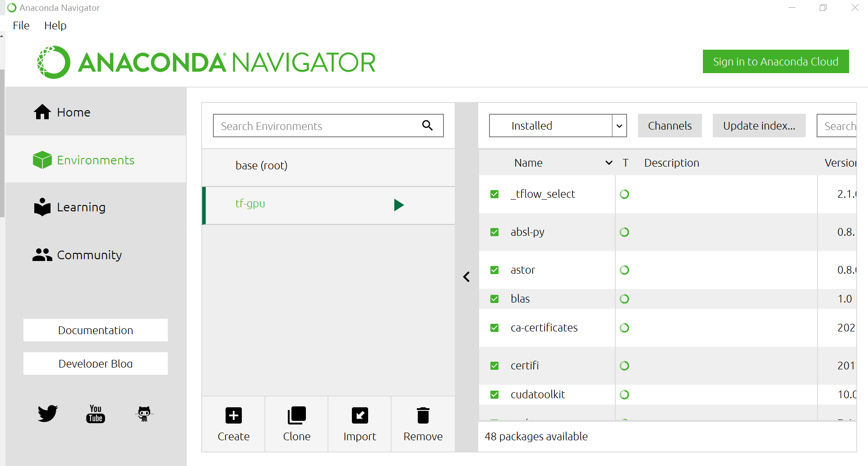
Task: Open the Help menu
Action: [x=55, y=25]
